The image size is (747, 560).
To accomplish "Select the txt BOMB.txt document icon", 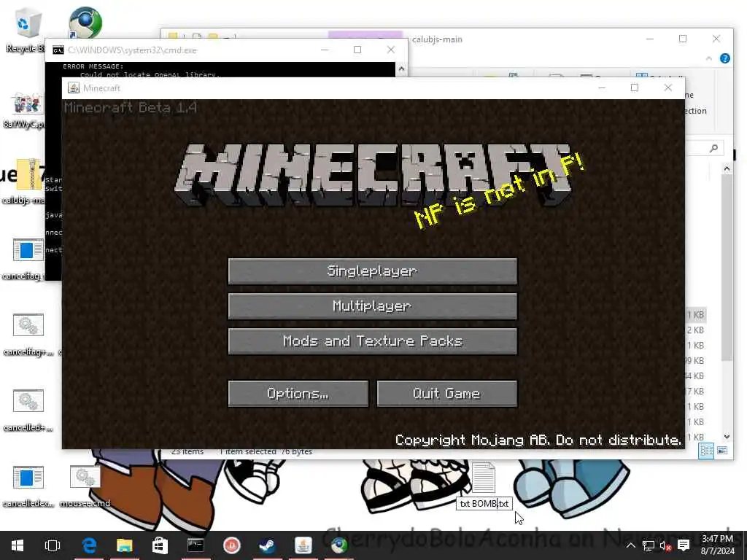I will (x=484, y=478).
